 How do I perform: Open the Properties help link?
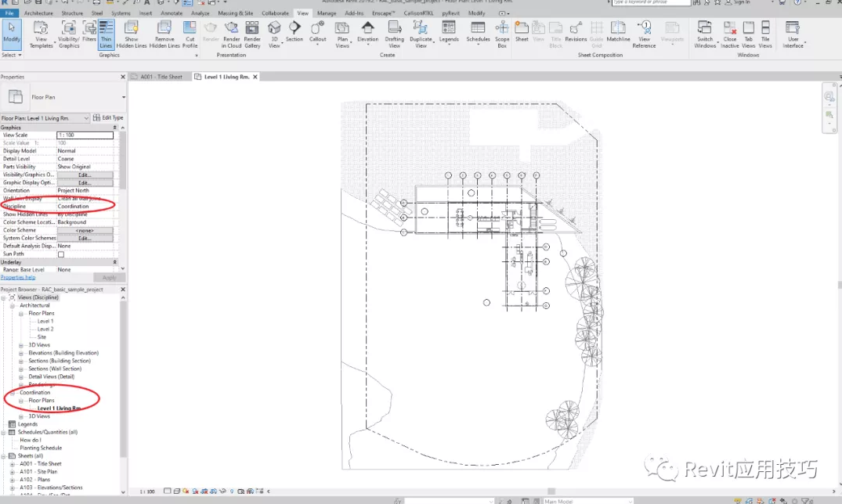(x=18, y=278)
